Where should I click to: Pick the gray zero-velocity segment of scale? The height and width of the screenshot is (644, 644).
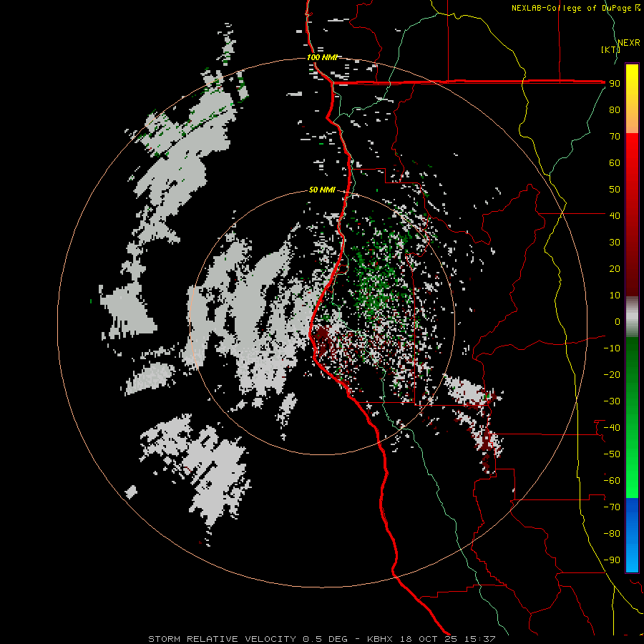632,316
